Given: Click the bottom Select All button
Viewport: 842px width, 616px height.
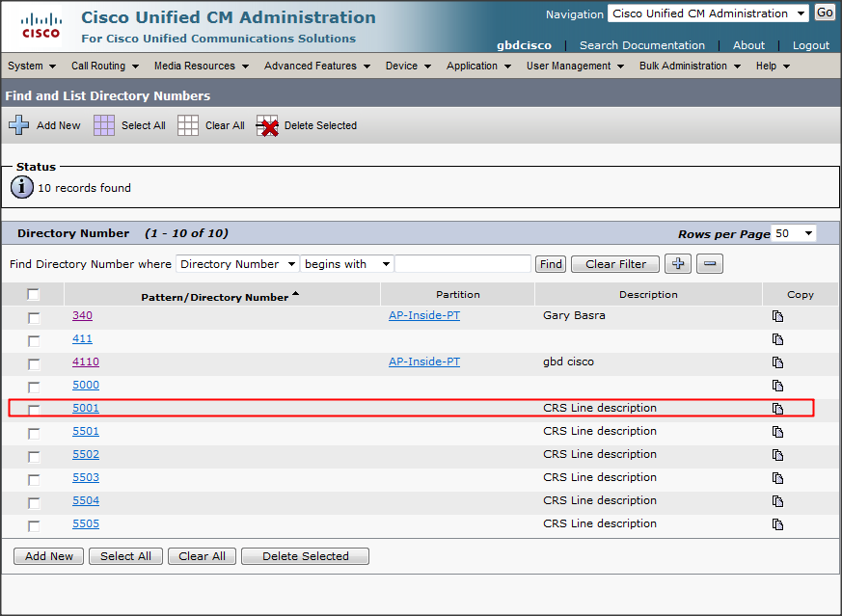Looking at the screenshot, I should click(x=125, y=556).
